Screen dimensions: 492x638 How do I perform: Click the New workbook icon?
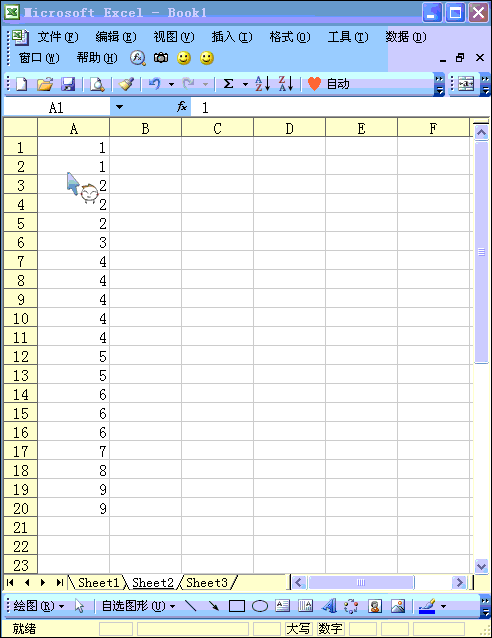pos(22,84)
